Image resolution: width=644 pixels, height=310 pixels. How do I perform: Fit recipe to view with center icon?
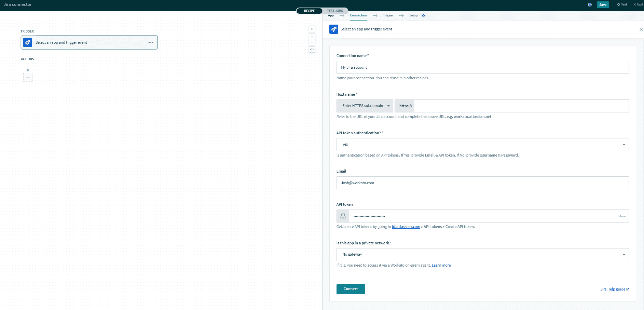[312, 50]
